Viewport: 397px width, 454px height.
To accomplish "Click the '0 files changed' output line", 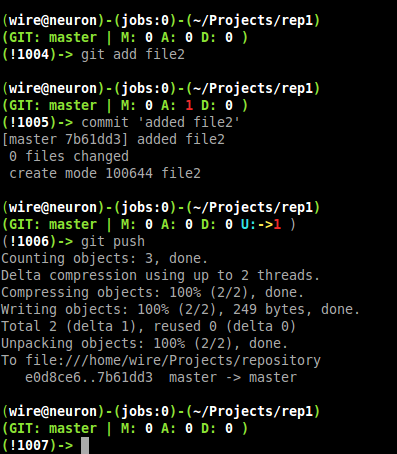I will click(x=69, y=156).
